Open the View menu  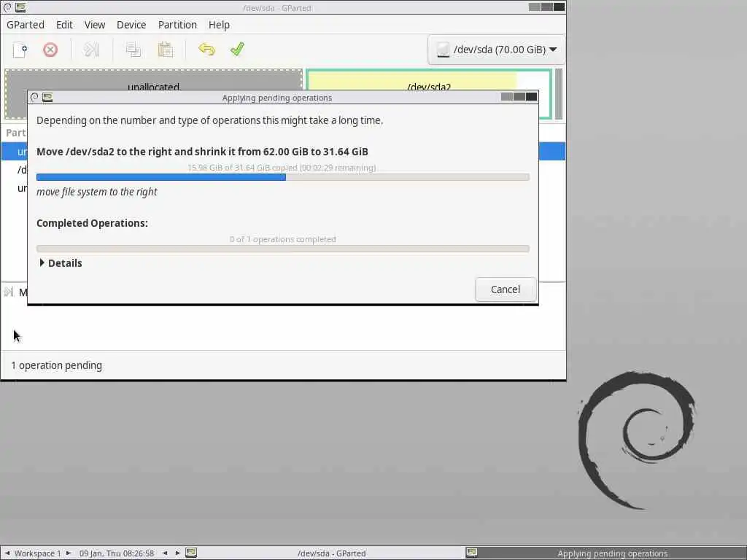[95, 25]
